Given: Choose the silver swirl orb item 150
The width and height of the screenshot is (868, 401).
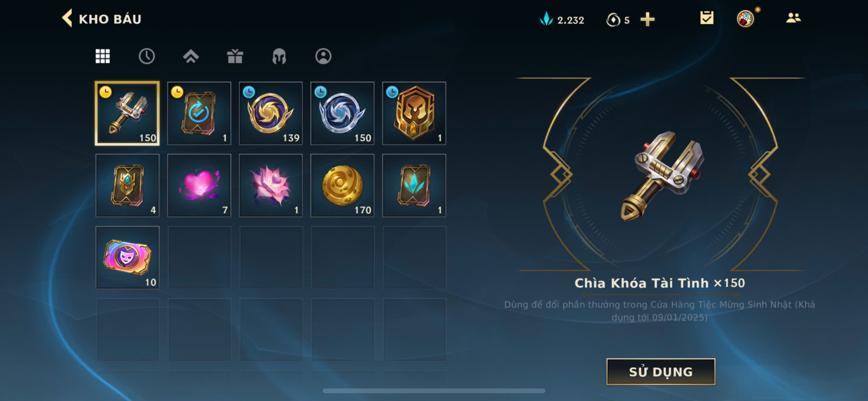Looking at the screenshot, I should 342,113.
